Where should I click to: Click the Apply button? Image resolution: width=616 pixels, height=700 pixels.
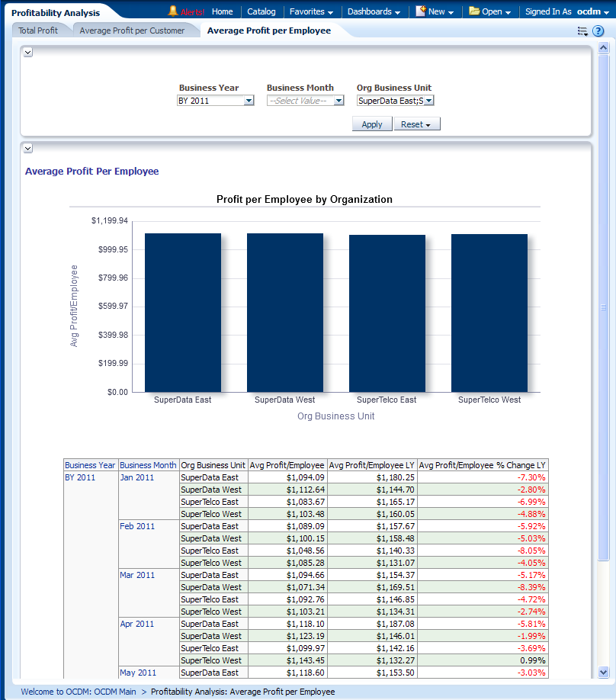coord(372,124)
